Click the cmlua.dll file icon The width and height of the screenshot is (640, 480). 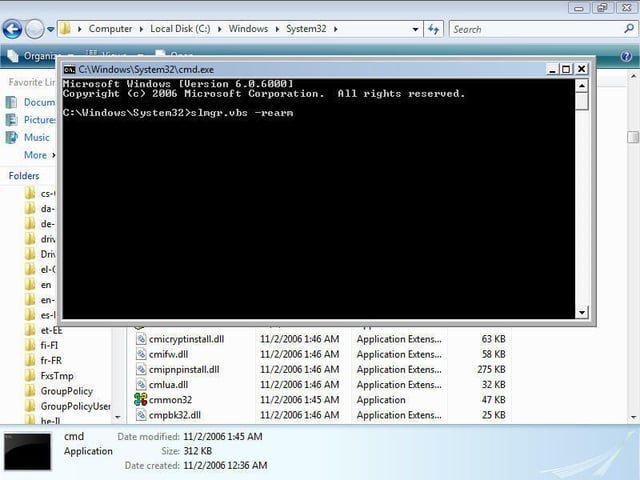point(141,384)
